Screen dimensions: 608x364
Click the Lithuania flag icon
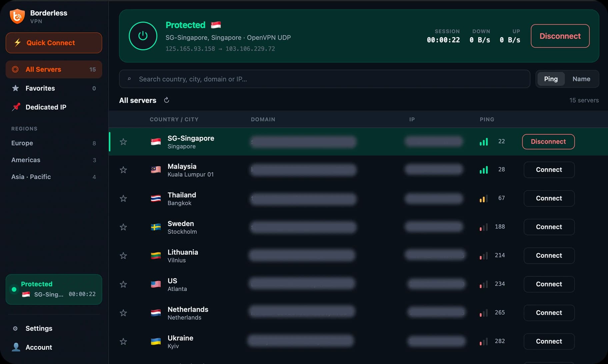pyautogui.click(x=156, y=256)
